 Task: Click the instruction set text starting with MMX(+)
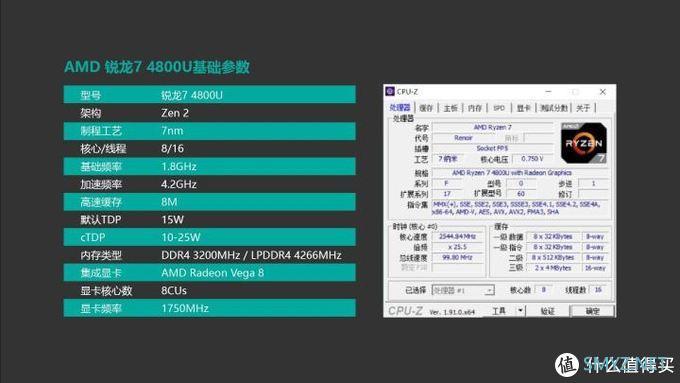click(516, 208)
